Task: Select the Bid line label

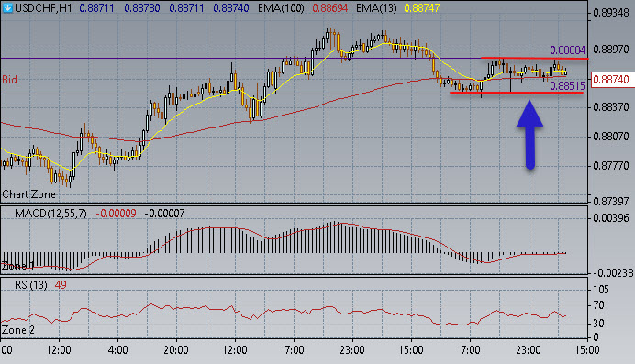Action: (10, 79)
